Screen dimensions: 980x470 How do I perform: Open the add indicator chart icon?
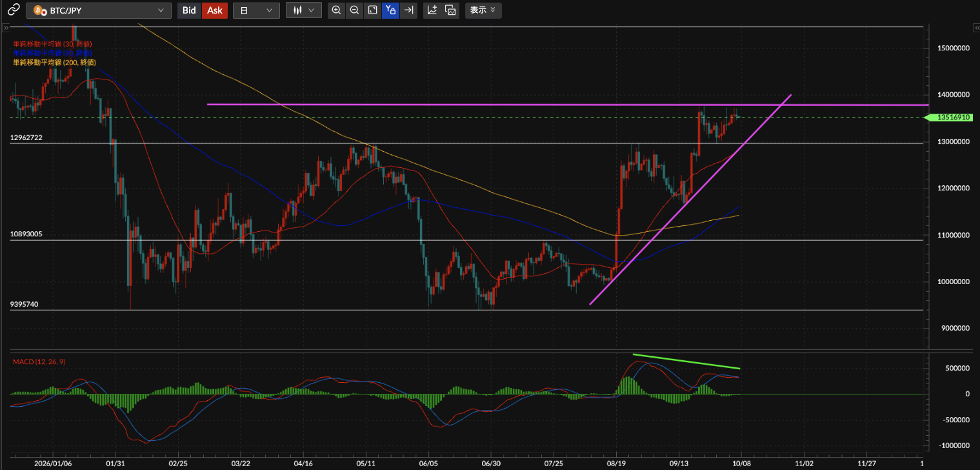(432, 10)
